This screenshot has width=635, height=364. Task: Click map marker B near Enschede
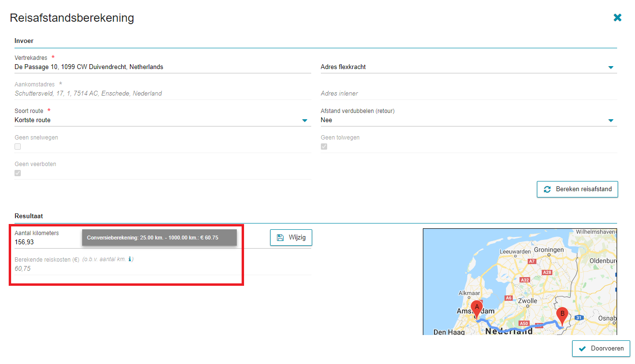tap(562, 316)
